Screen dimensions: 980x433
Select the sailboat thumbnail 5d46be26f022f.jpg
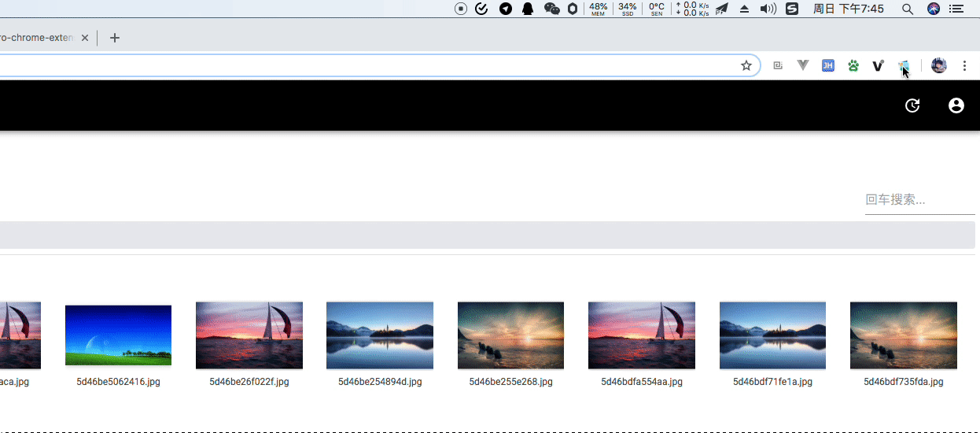click(x=249, y=335)
